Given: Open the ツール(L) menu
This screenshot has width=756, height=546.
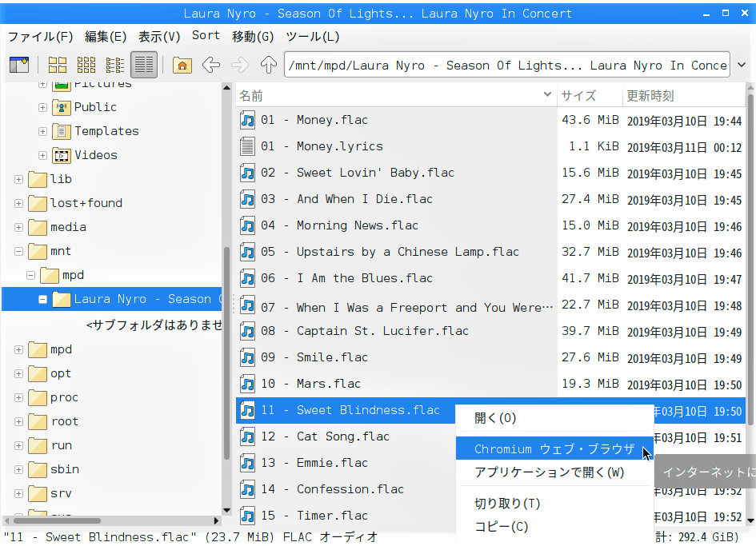Looking at the screenshot, I should 313,37.
